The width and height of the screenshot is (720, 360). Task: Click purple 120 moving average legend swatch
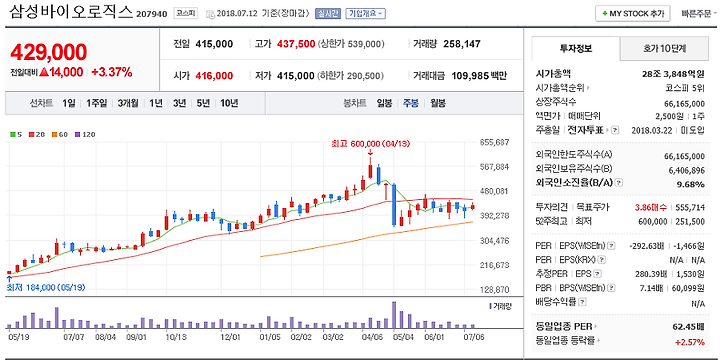[77, 135]
